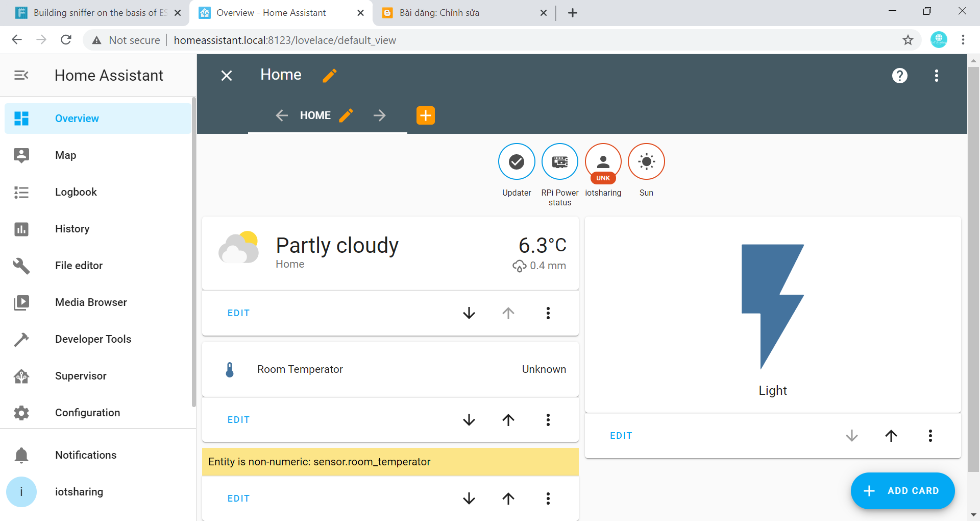Screen dimensions: 980x521
Task: Click EDIT on the Room Temperator card
Action: coord(238,419)
